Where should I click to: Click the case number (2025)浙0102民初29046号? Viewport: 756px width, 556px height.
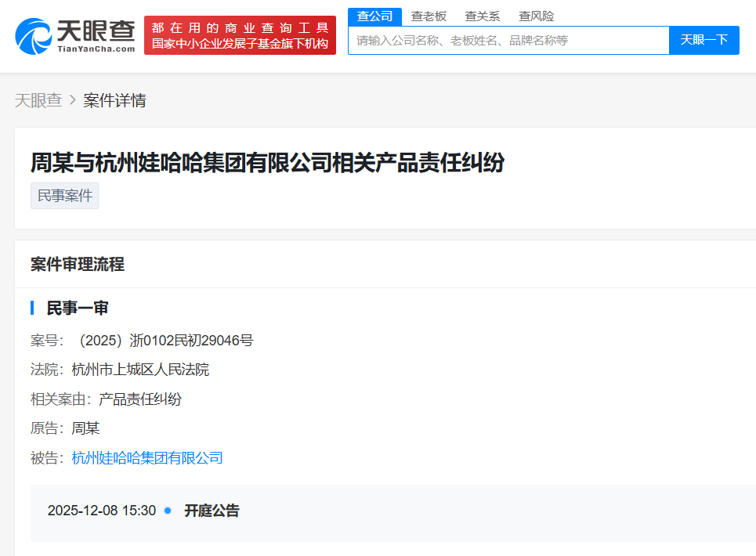tap(165, 341)
